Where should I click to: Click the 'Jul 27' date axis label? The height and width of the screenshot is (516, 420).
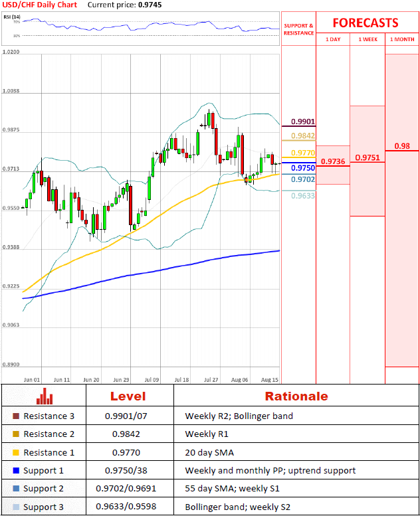211,380
